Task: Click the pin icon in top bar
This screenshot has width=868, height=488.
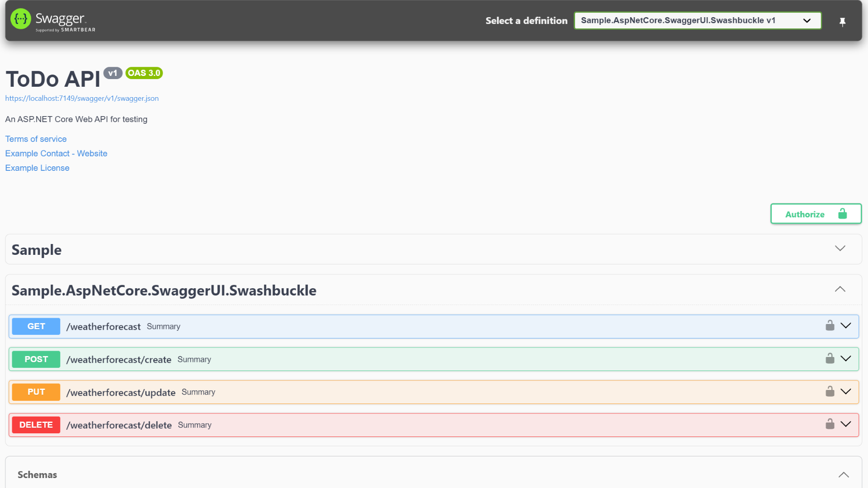Action: [x=842, y=22]
